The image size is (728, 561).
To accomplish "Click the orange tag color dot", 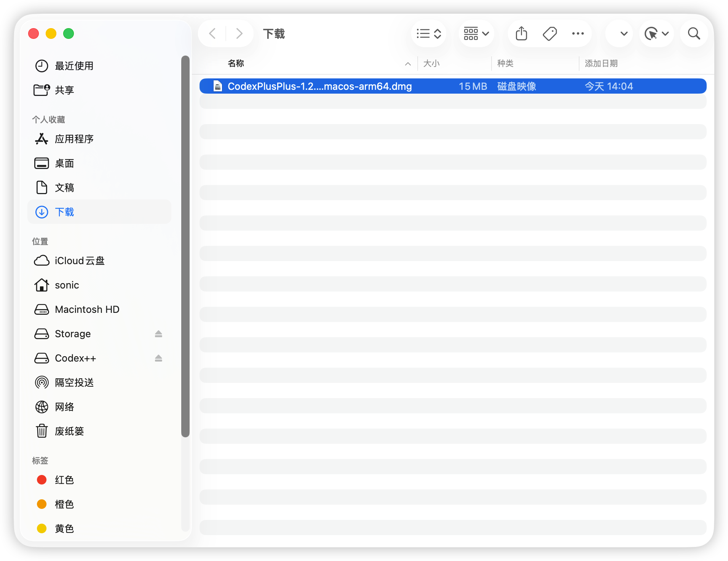I will pos(42,504).
